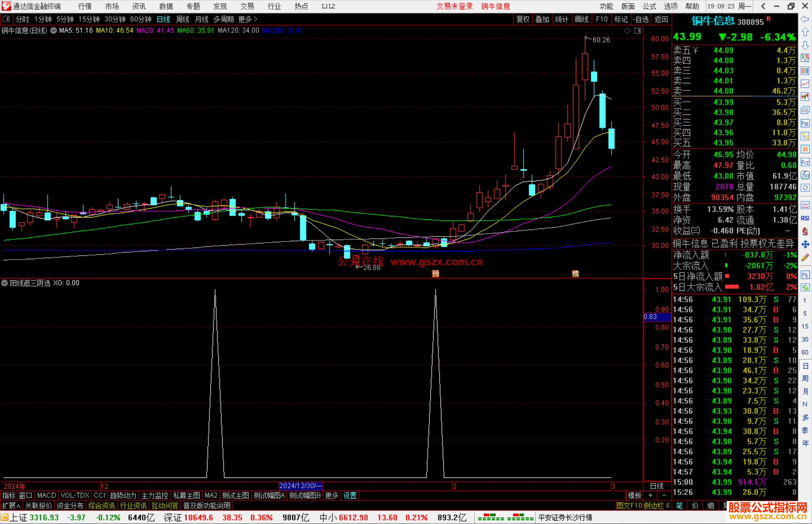Click the FS icon in right sidebar

(x=805, y=275)
